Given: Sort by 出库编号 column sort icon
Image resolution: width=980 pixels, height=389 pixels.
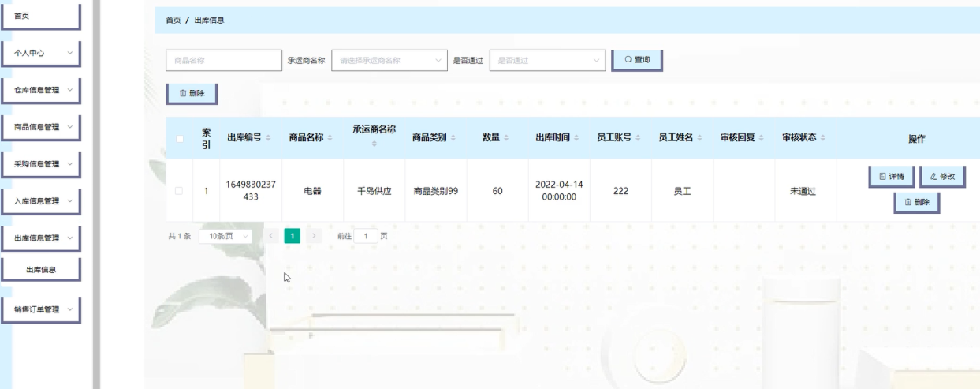Looking at the screenshot, I should pos(270,138).
